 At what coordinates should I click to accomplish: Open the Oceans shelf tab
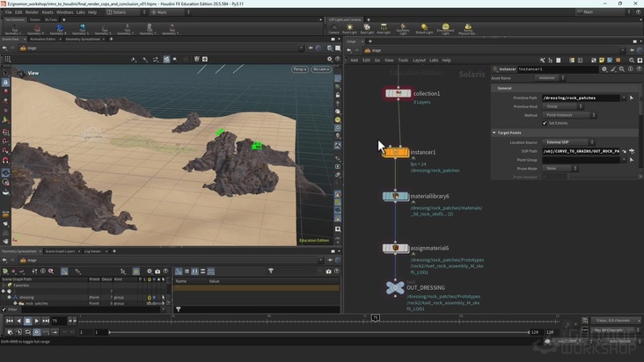pos(35,19)
